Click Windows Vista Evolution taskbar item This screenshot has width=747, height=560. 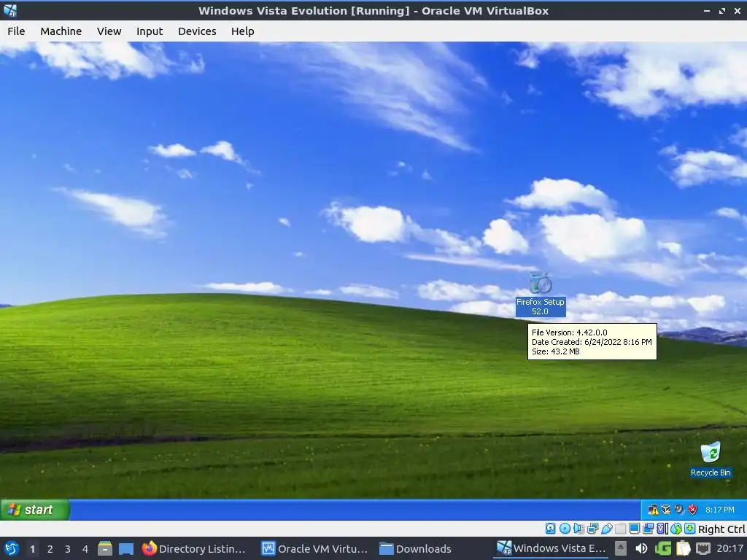(x=551, y=548)
